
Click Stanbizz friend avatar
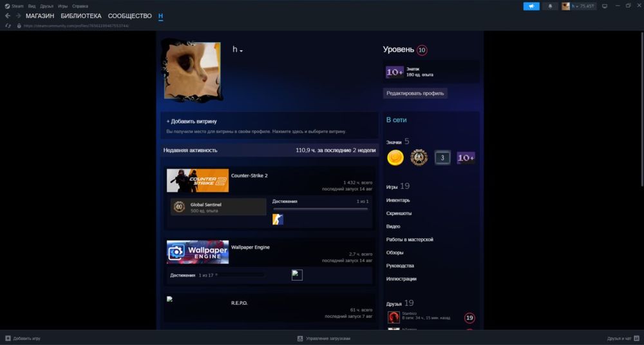(x=393, y=317)
